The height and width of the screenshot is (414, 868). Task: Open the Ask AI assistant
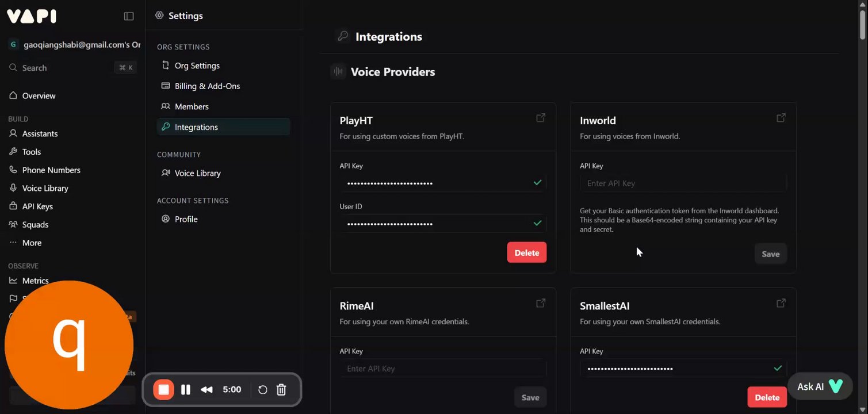pos(819,386)
